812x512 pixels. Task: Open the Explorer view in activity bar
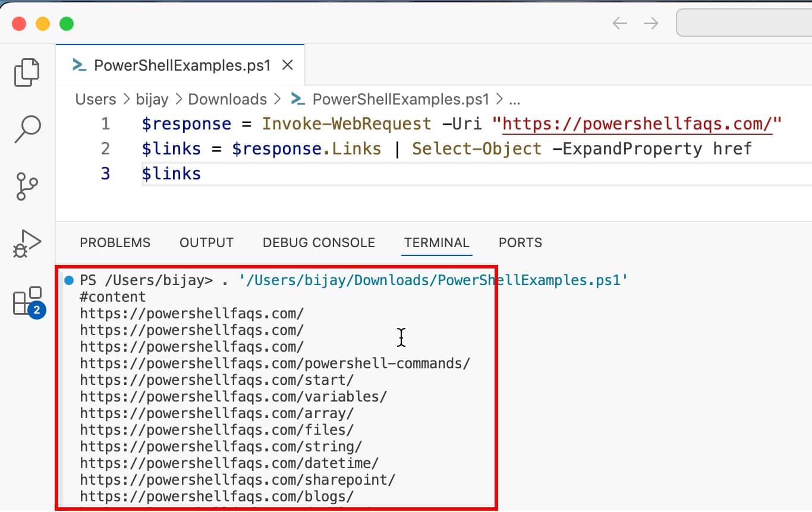27,72
